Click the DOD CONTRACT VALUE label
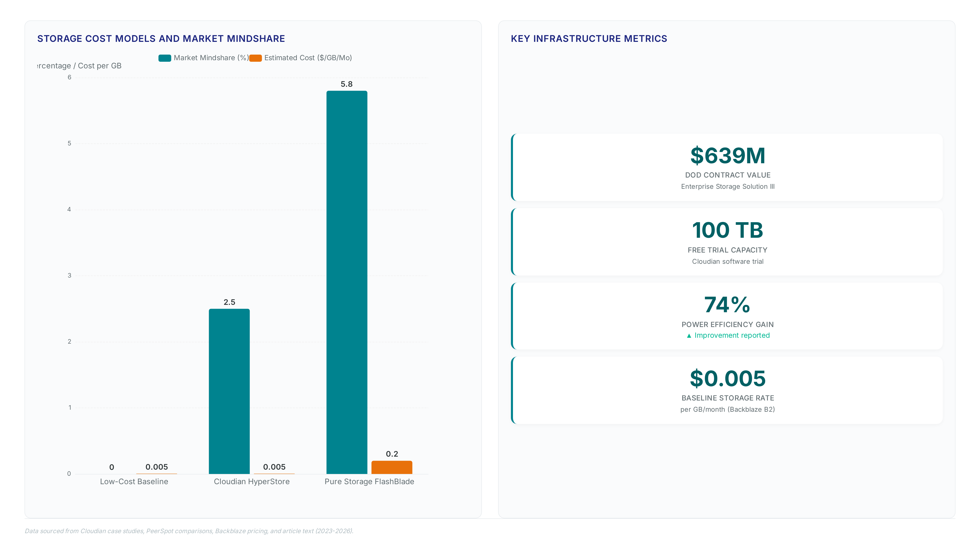Screen dimensions: 980x551 pyautogui.click(x=727, y=175)
